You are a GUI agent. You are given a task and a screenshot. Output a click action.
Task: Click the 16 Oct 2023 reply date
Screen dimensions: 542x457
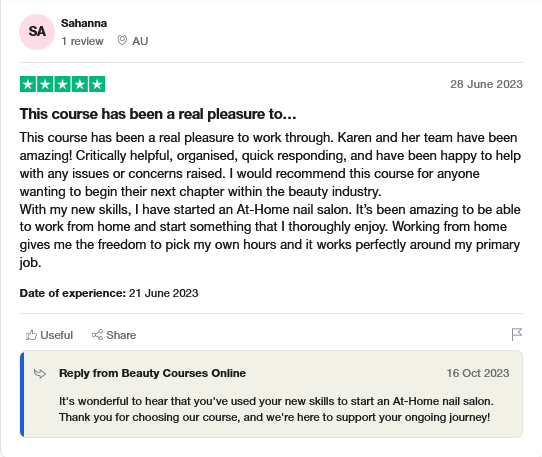[x=478, y=373]
